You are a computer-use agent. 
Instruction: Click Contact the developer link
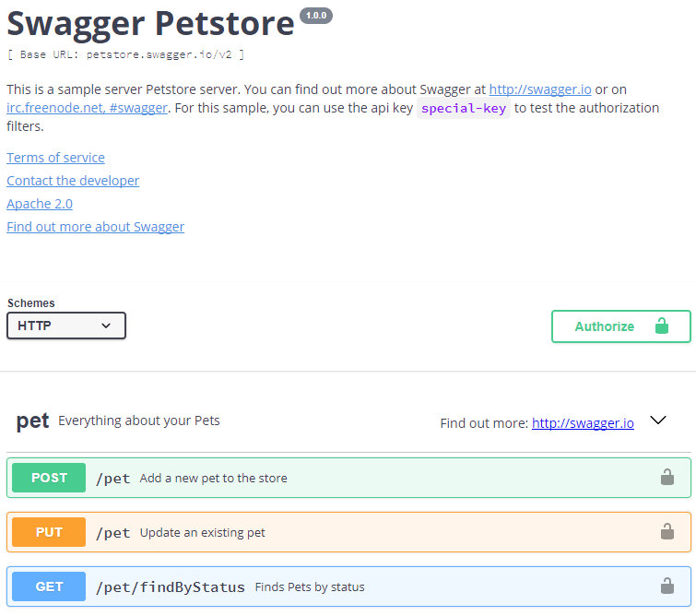pos(73,181)
